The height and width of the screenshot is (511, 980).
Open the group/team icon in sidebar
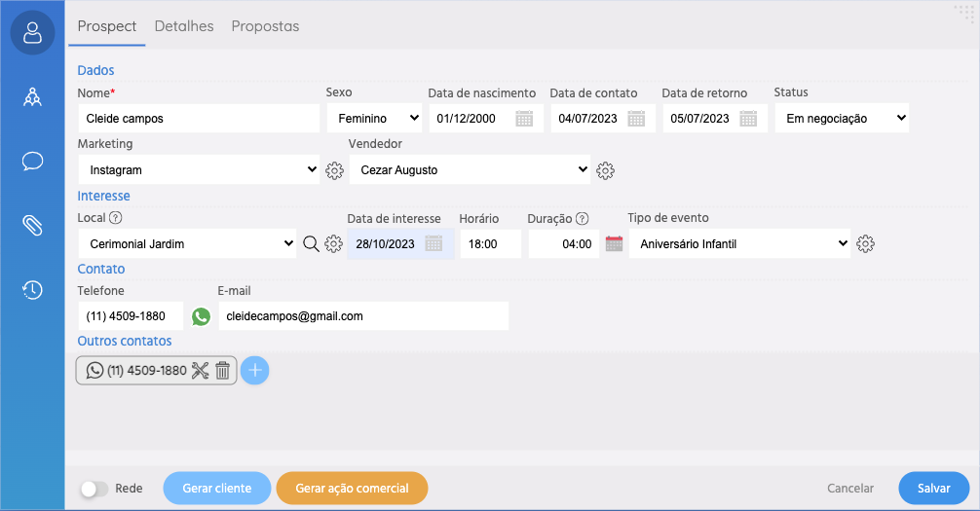point(32,96)
